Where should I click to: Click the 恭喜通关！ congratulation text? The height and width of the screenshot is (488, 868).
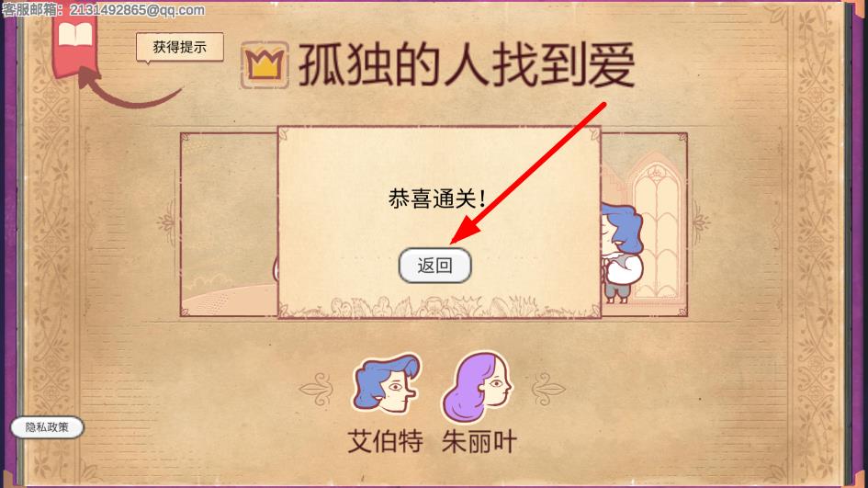pyautogui.click(x=437, y=199)
